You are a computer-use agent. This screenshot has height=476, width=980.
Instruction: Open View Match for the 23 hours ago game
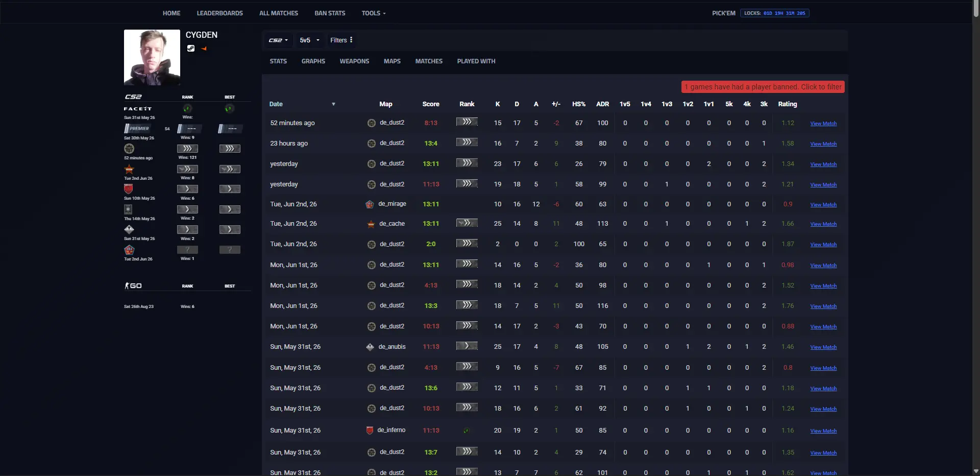[x=823, y=144]
